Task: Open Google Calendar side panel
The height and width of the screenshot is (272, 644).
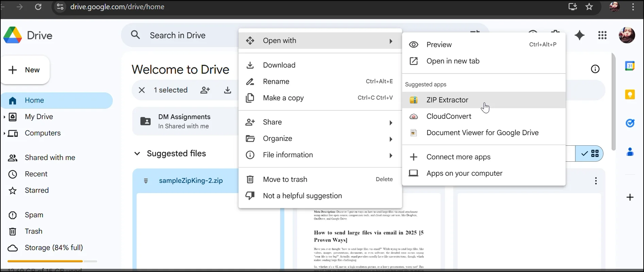Action: 630,66
